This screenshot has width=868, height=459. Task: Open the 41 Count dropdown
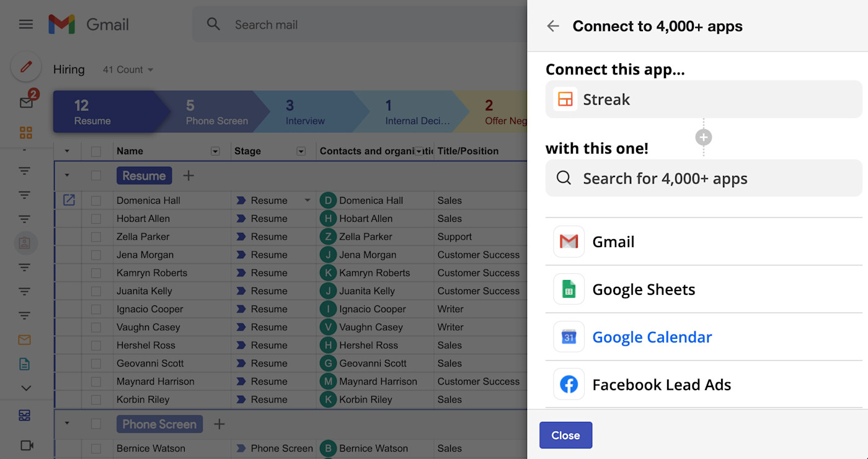point(128,70)
